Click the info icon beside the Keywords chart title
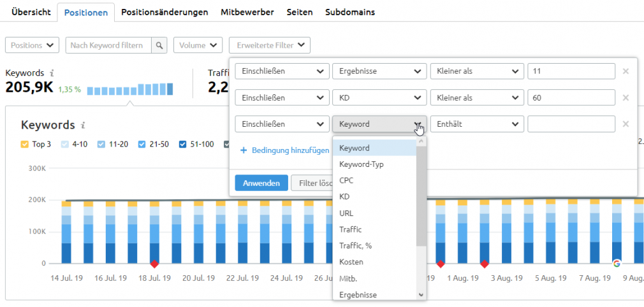 82,125
